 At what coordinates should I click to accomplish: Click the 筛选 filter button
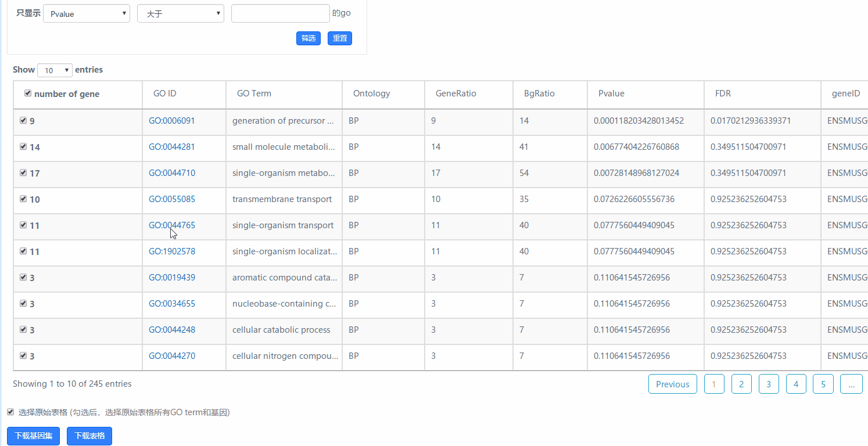(309, 38)
